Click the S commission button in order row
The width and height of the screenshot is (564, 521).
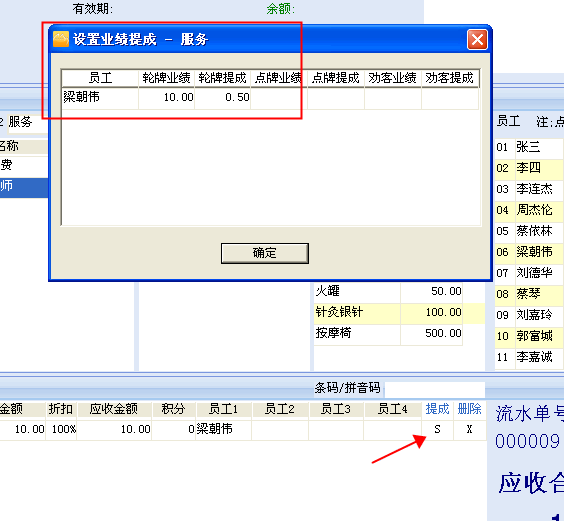pos(437,429)
